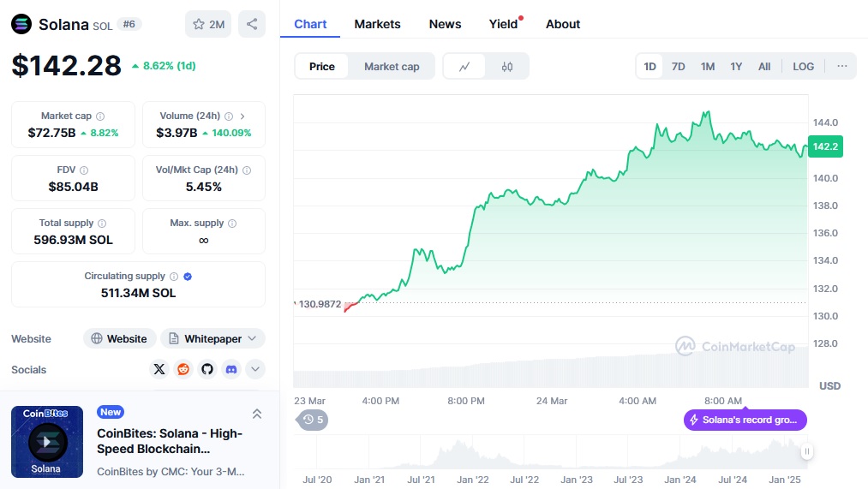Open more chart options ellipsis
Screen dimensions: 868x489
[x=842, y=67]
